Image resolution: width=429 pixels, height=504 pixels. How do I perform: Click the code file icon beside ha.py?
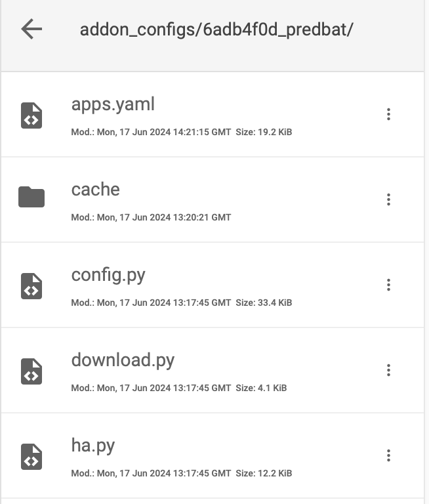click(31, 457)
